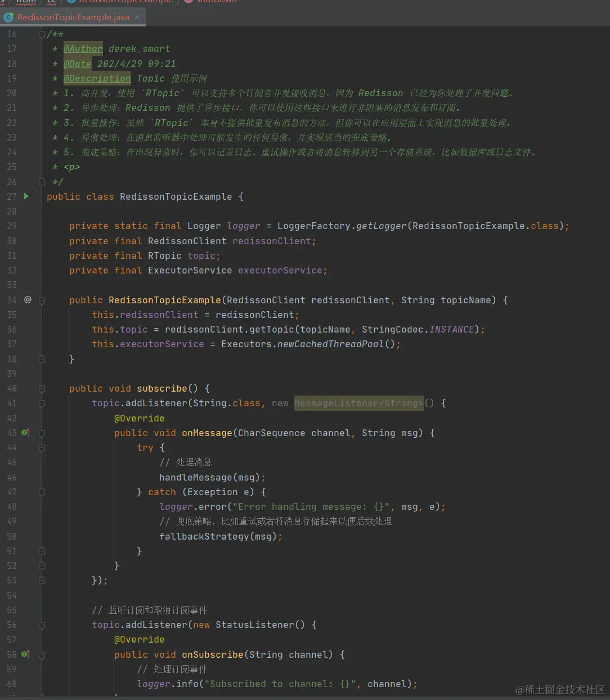Open the shutdown item in the breadcrumb bar
610x700 pixels.
click(218, 2)
